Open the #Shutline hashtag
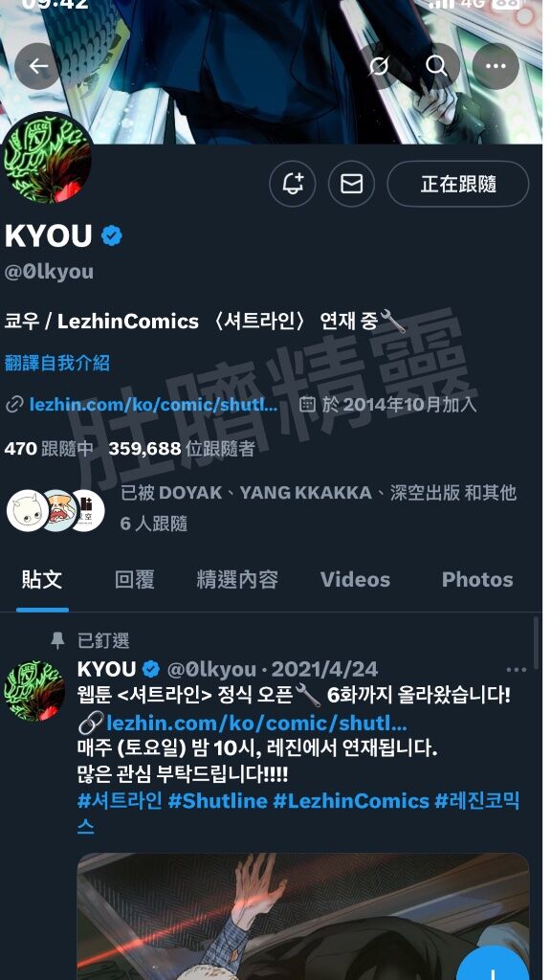Screen dimensions: 551x980 pos(217,801)
